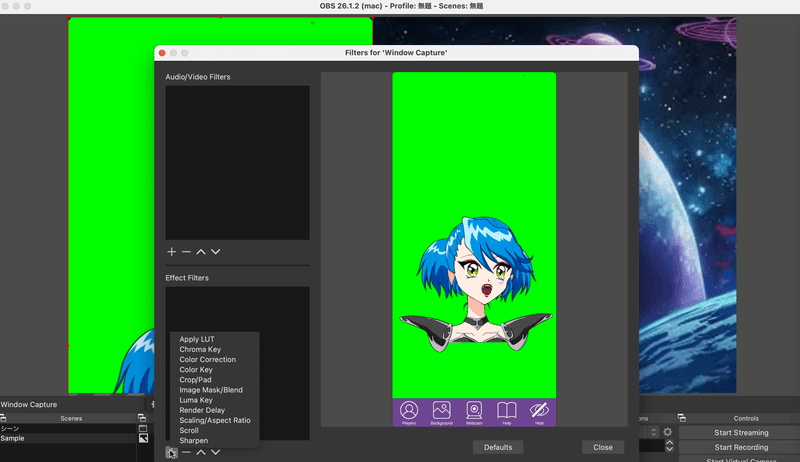
Task: Move Effect filter down
Action: [x=216, y=452]
